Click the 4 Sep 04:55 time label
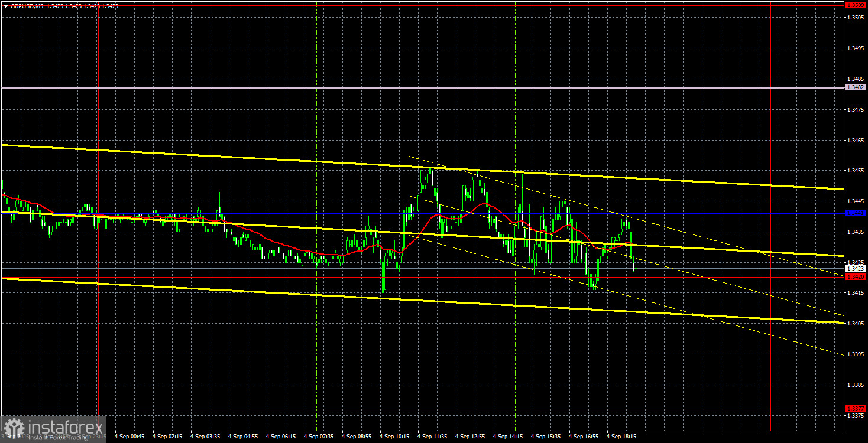This screenshot has height=443, width=868. coord(243,437)
